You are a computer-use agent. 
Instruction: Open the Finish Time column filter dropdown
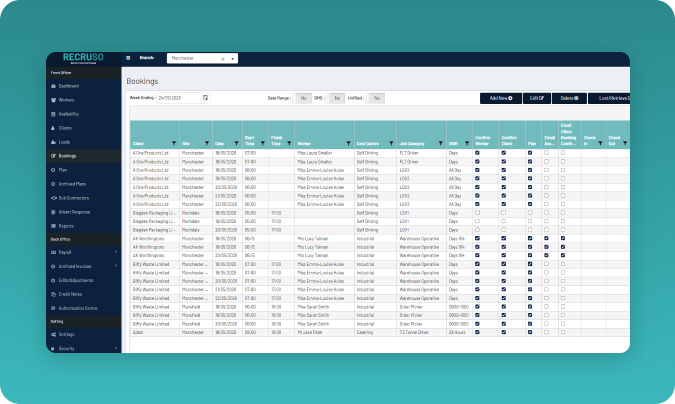(x=289, y=143)
